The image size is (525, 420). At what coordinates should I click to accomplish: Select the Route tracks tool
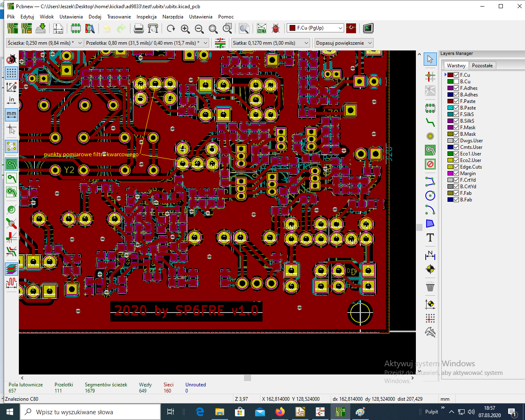click(x=430, y=122)
